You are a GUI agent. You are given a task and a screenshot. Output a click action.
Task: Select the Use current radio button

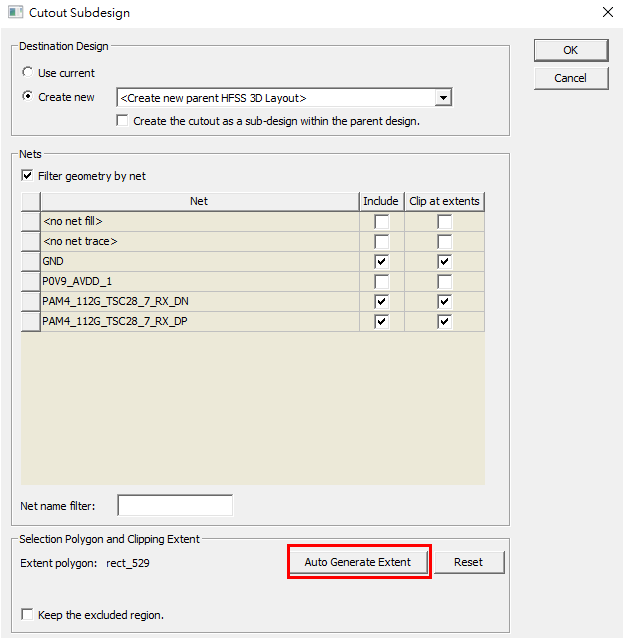tap(27, 72)
